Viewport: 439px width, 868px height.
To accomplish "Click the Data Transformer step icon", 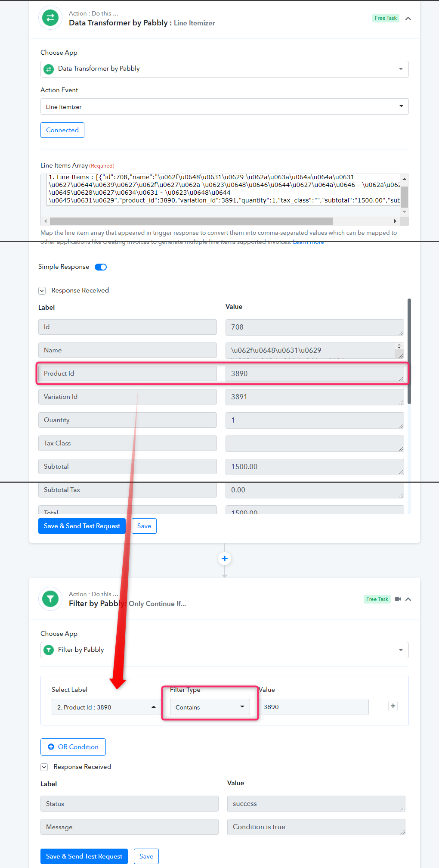I will [x=50, y=18].
